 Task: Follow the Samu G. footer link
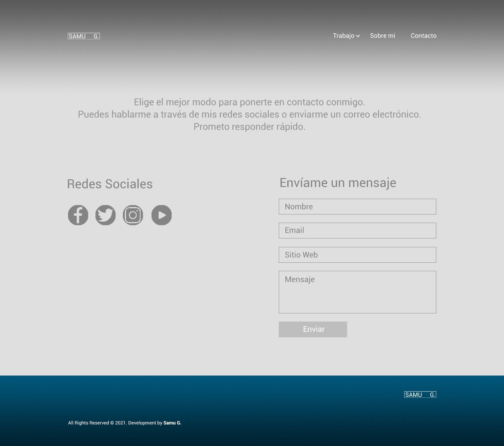pyautogui.click(x=172, y=423)
